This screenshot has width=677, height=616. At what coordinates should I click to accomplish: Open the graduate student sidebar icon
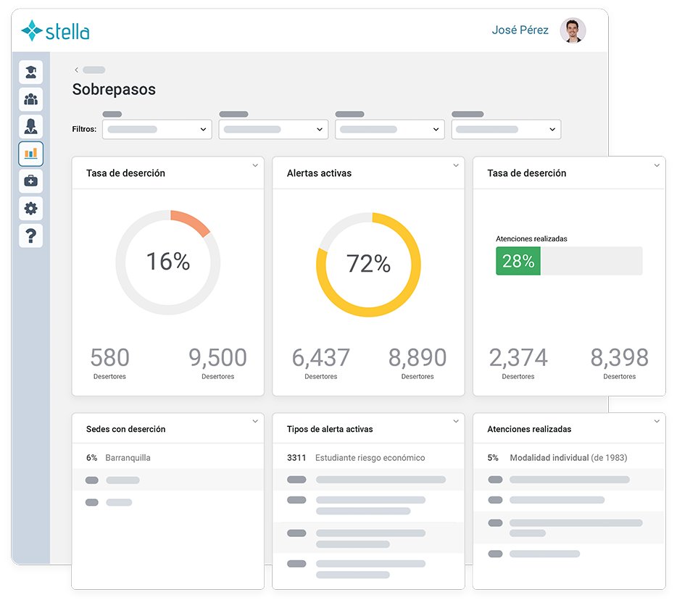click(x=30, y=72)
